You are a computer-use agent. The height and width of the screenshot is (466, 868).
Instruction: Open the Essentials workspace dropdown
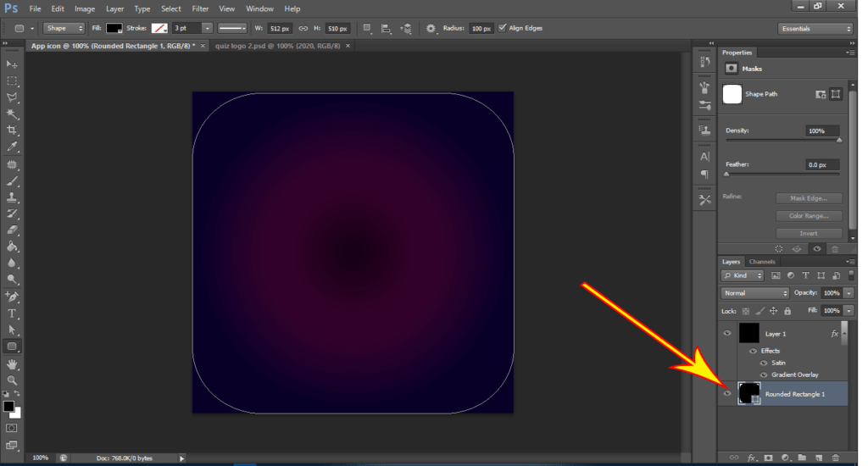tap(815, 29)
